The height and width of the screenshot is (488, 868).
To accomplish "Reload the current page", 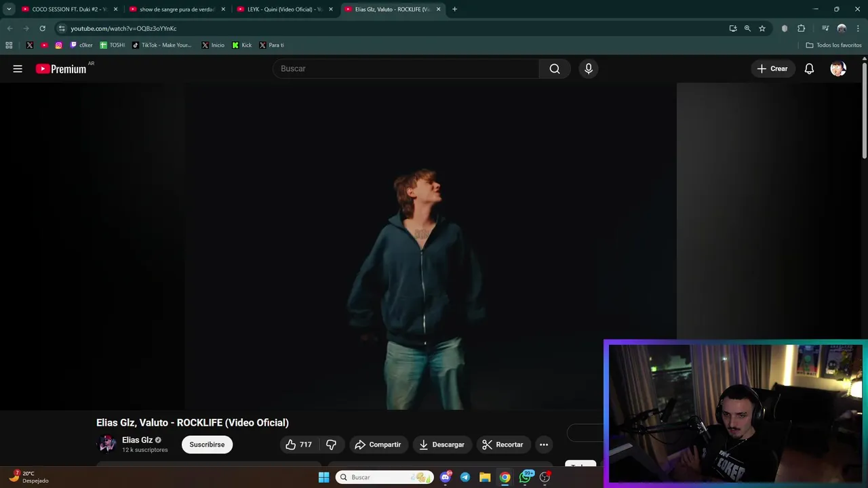I will click(x=42, y=28).
